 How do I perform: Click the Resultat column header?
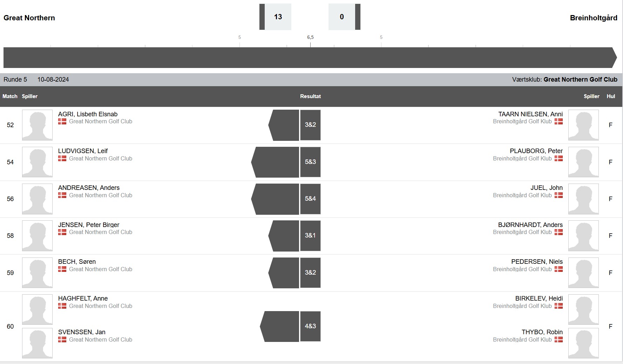point(310,96)
